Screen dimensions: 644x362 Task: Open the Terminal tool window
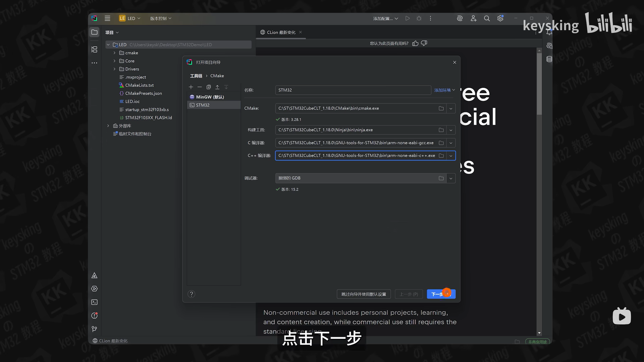[x=95, y=302]
